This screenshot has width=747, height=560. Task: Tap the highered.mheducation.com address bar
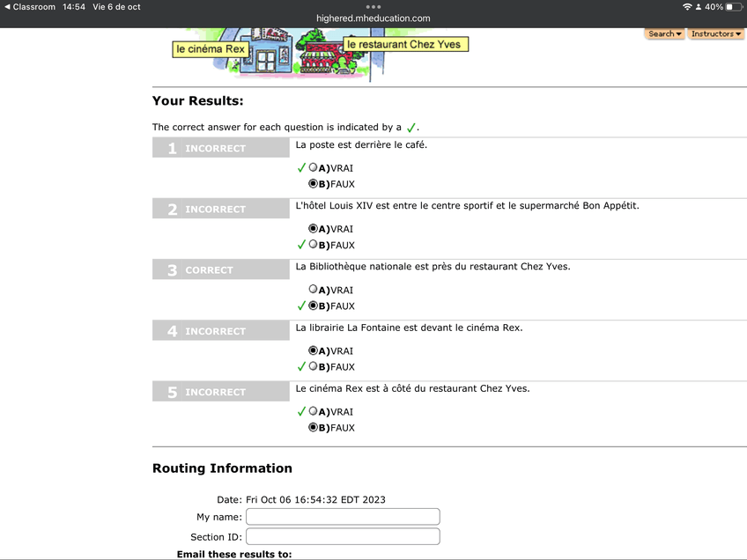click(373, 18)
